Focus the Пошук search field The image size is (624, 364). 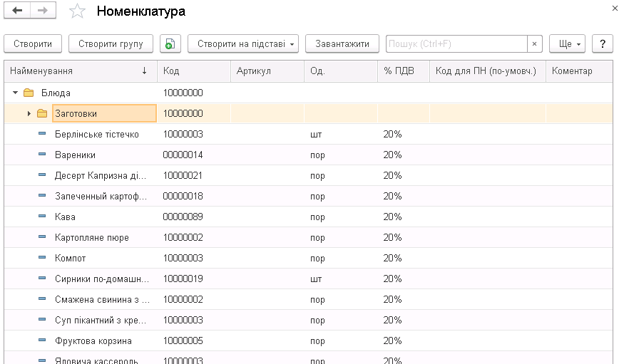(456, 44)
